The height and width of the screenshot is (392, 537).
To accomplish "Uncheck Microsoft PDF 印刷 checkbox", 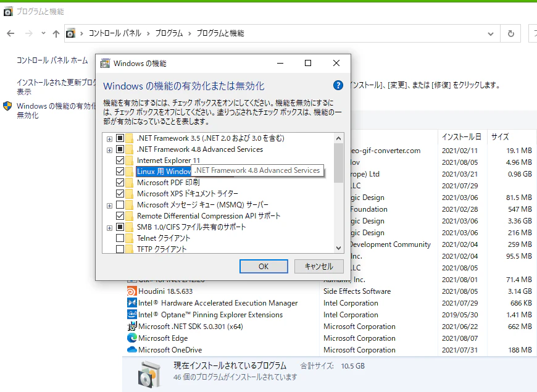I will [x=120, y=182].
